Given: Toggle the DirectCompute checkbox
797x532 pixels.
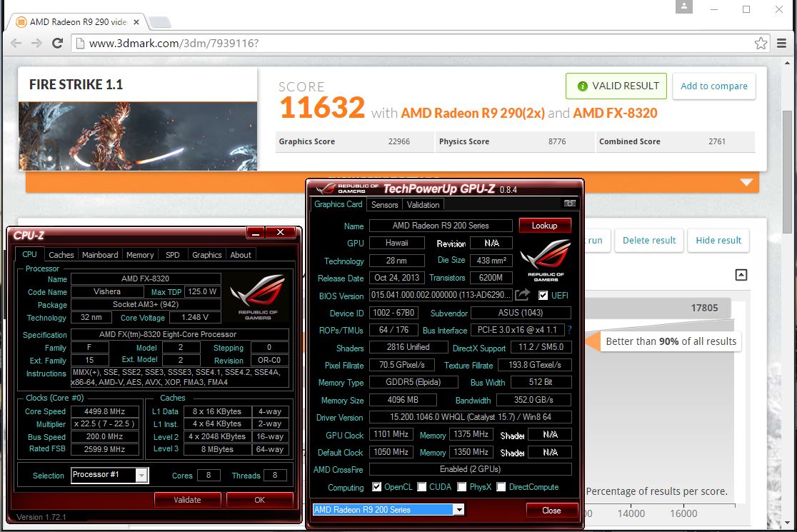Looking at the screenshot, I should pyautogui.click(x=501, y=487).
